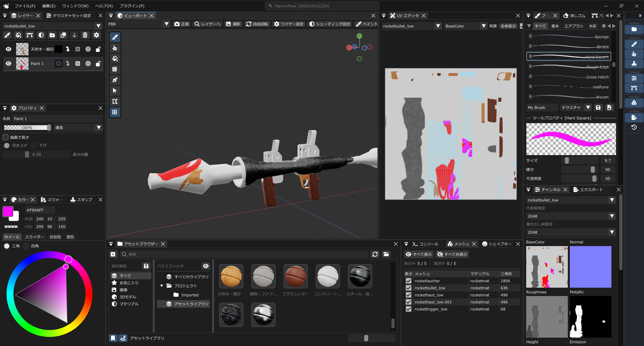Select the fill bucket tool in viewport toolbar
This screenshot has width=644, height=346.
(115, 59)
